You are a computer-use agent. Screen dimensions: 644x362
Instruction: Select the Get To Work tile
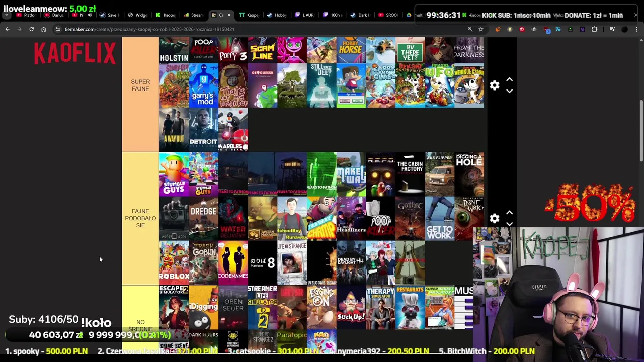click(440, 218)
